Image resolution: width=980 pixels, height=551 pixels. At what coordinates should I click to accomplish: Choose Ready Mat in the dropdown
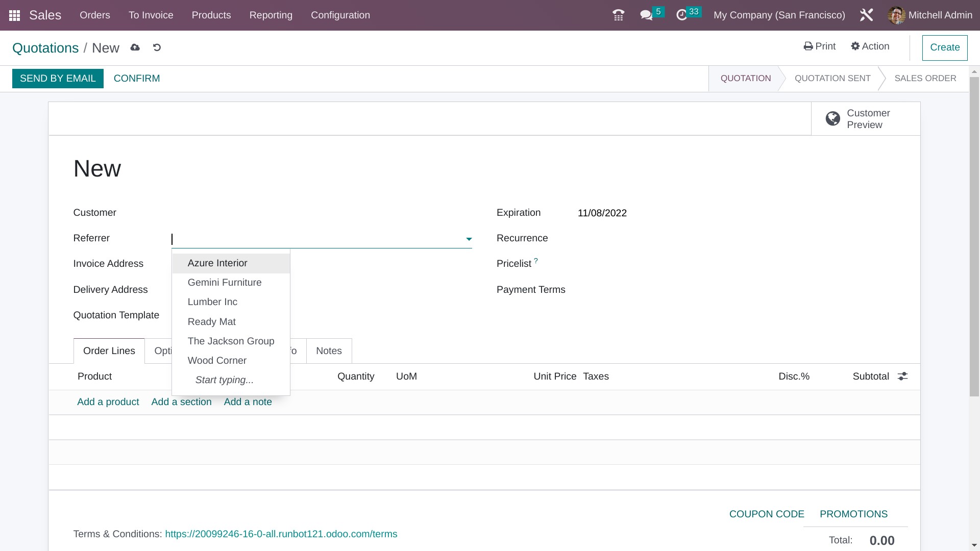point(231,322)
